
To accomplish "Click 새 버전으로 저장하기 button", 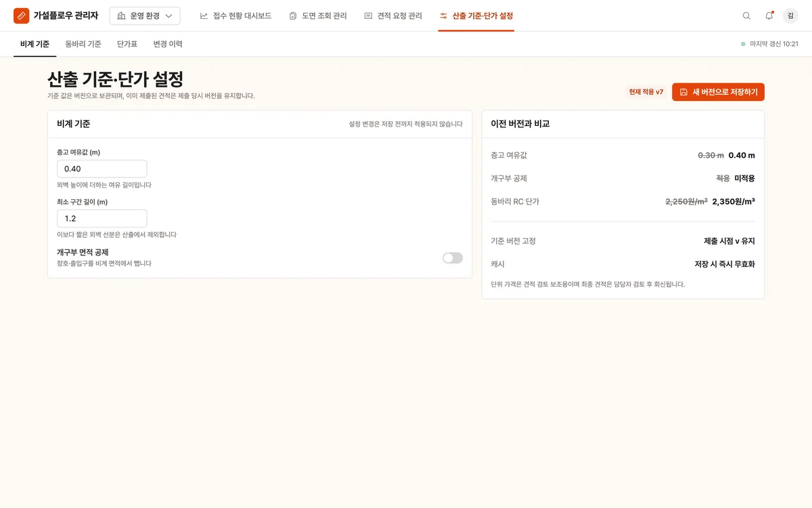I will 718,92.
